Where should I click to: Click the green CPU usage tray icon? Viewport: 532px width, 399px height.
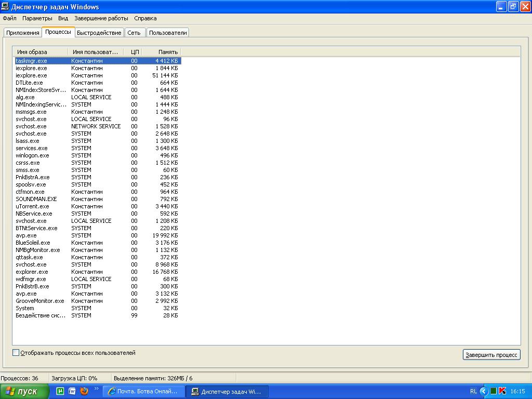(494, 391)
